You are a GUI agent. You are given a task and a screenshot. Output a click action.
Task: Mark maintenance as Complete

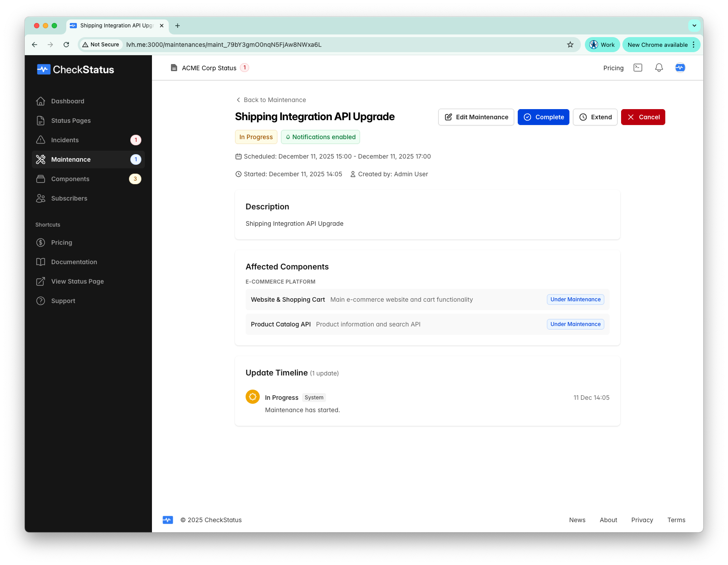coord(543,117)
